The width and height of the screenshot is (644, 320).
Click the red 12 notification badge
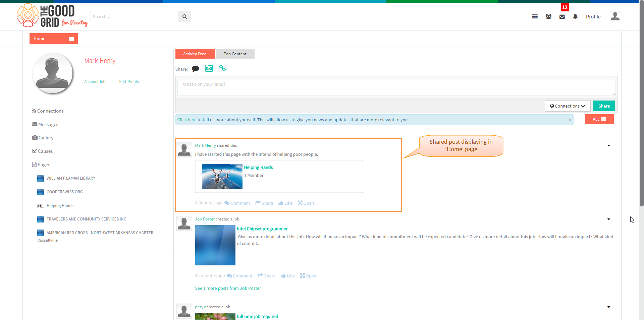(x=565, y=7)
